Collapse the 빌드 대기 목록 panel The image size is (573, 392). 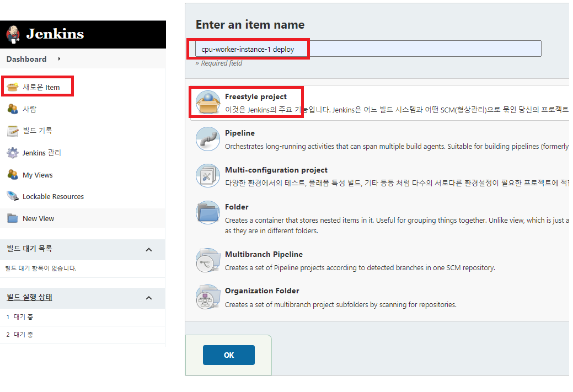tap(149, 250)
